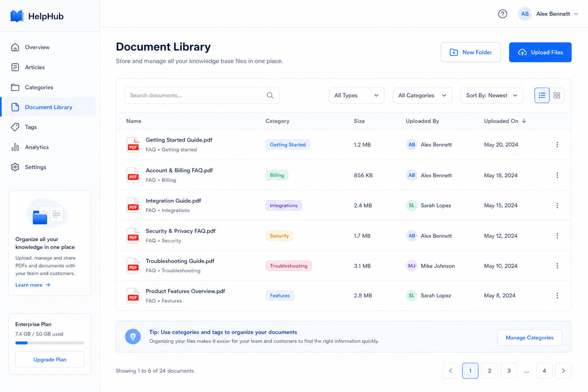Switch to list view
This screenshot has height=392, width=588.
(542, 95)
